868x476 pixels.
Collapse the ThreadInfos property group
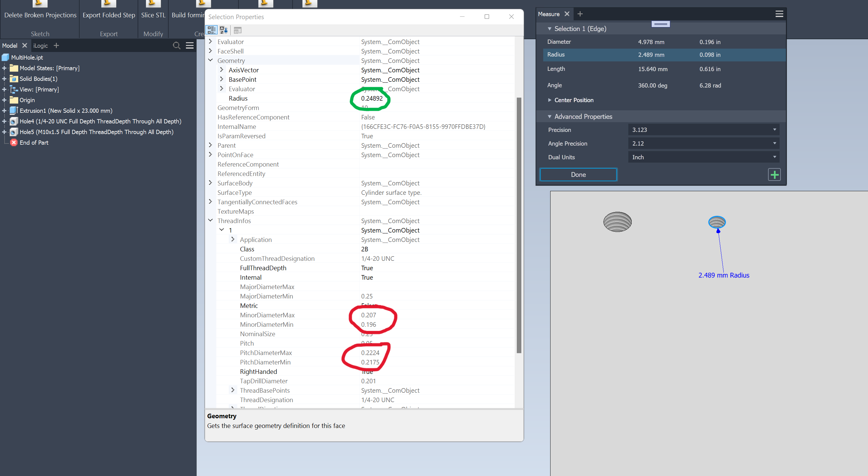pyautogui.click(x=211, y=220)
